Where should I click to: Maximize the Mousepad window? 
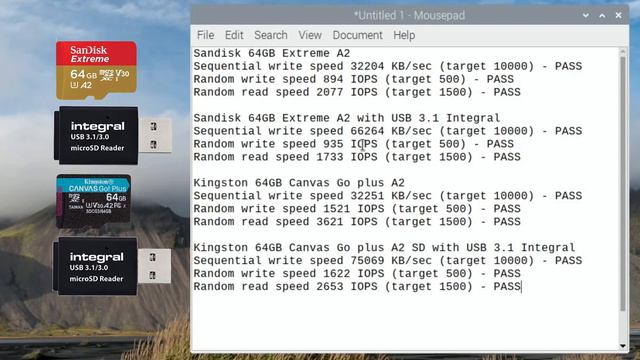[602, 16]
